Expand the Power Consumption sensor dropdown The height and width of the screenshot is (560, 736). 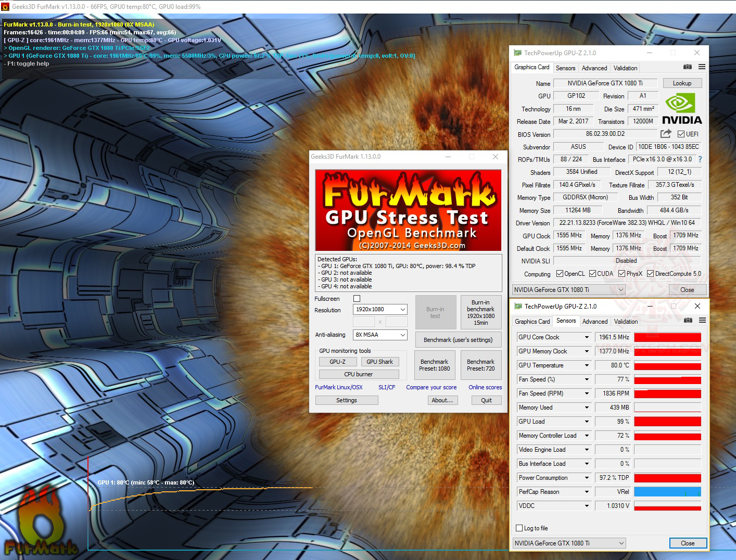tap(587, 478)
